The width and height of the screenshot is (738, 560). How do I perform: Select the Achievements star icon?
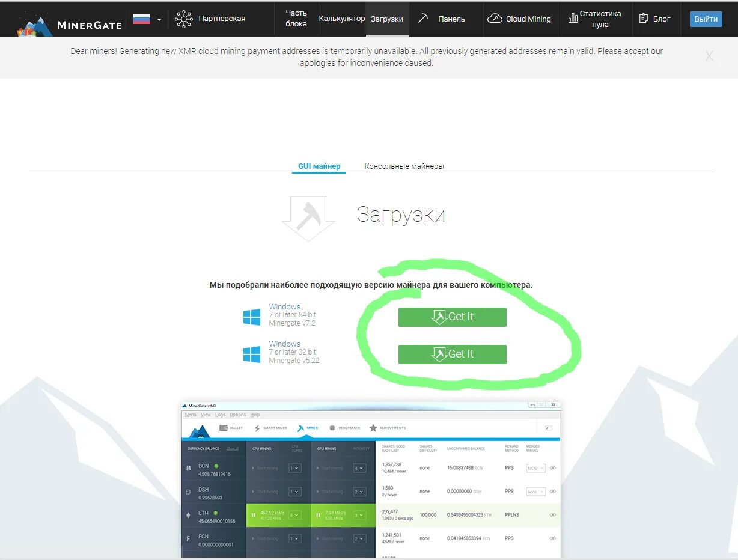[373, 428]
